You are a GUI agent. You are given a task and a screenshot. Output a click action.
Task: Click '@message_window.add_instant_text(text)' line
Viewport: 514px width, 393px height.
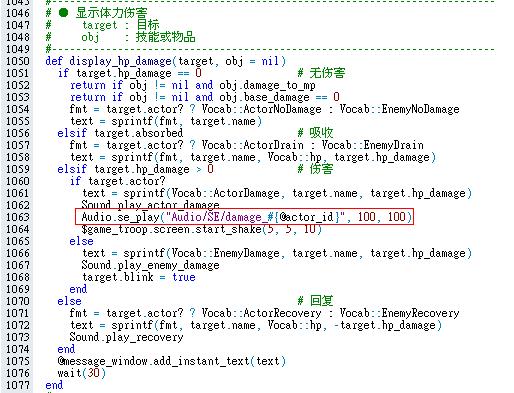172,361
